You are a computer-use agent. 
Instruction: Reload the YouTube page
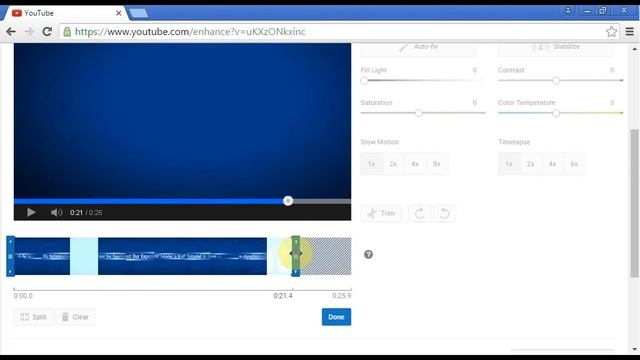tap(47, 31)
